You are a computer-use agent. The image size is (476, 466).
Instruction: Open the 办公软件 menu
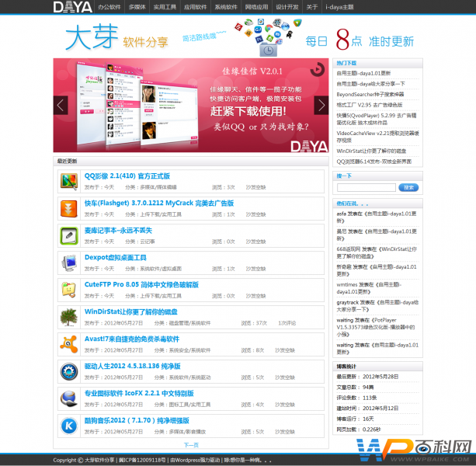coord(109,7)
